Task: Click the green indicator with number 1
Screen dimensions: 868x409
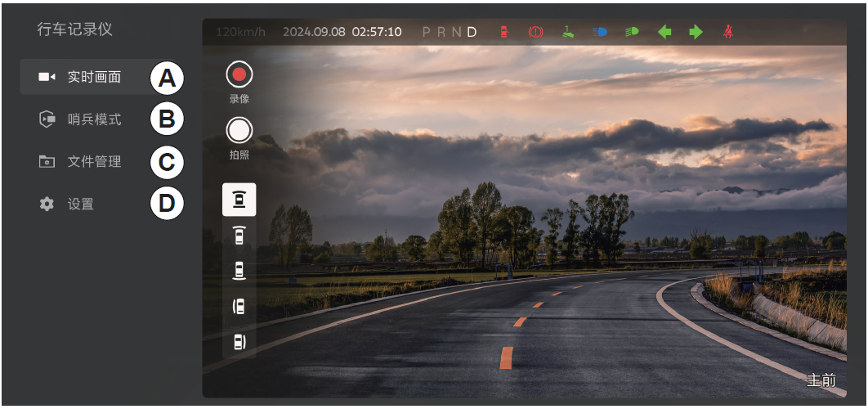Action: coord(567,32)
